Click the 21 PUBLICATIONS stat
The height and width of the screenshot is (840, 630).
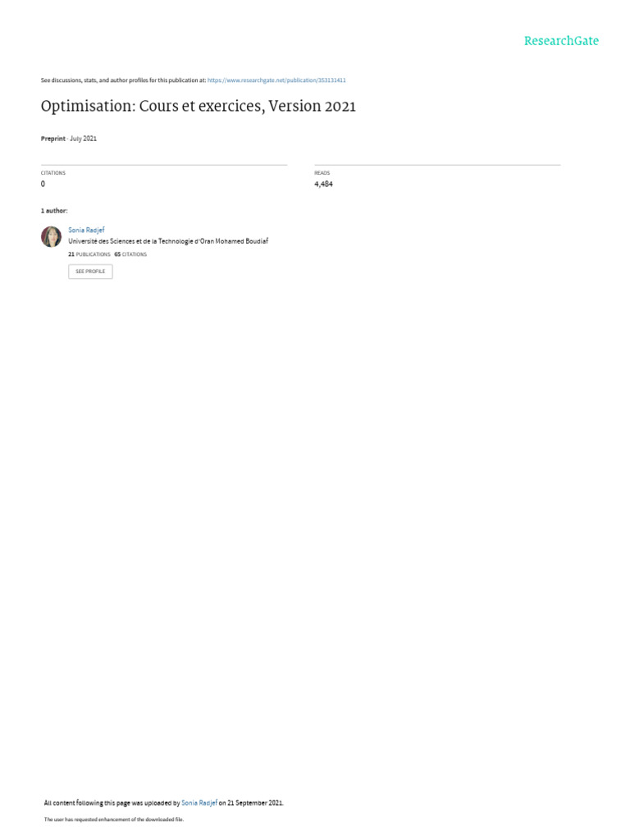[89, 254]
